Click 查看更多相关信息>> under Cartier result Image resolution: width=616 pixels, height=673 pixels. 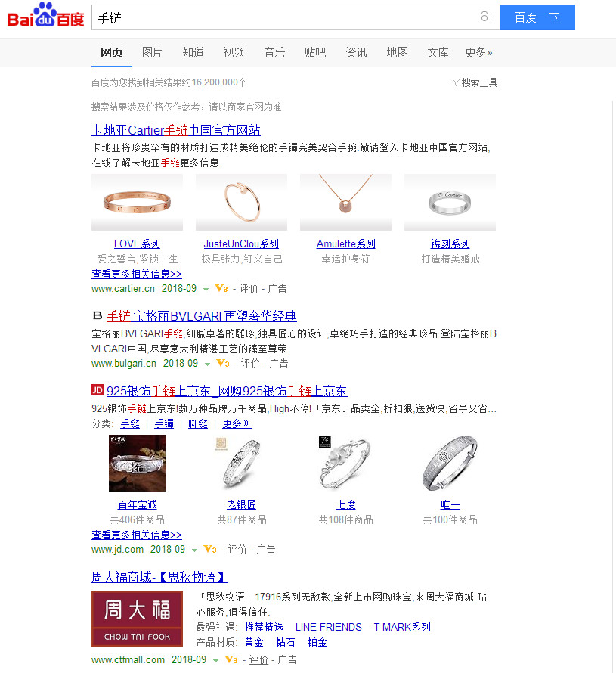(x=137, y=274)
